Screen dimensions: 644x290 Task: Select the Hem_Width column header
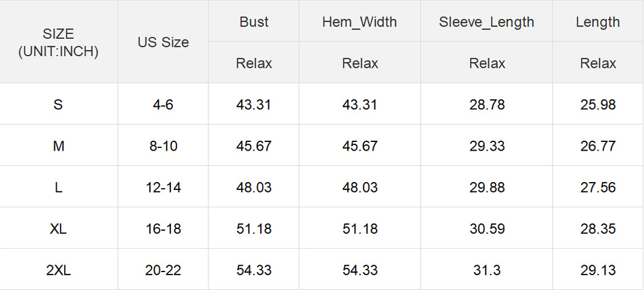point(360,22)
